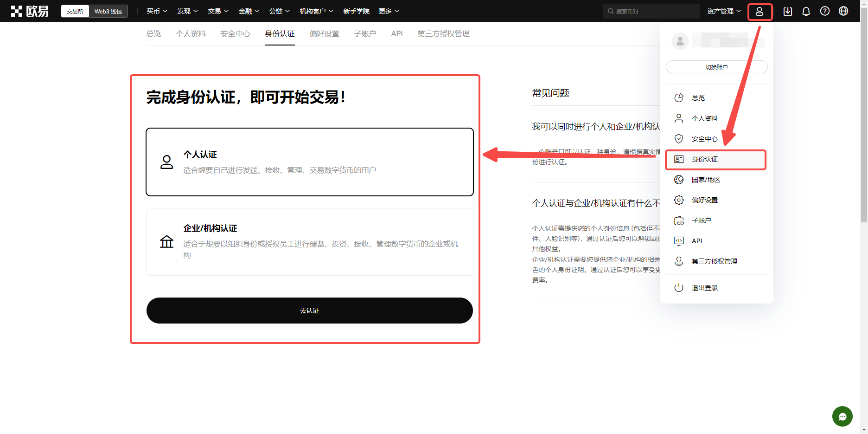Click the green chat support bubble
The width and height of the screenshot is (868, 434).
pyautogui.click(x=842, y=416)
